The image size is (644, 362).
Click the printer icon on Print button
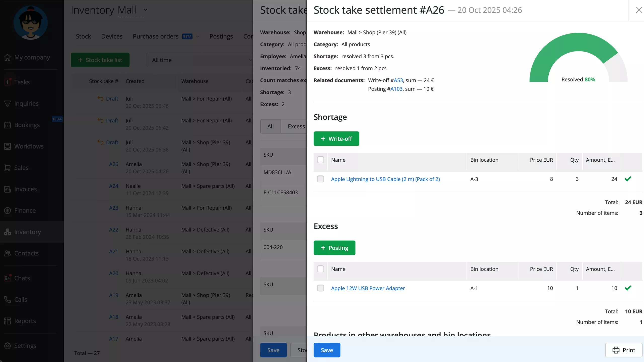(x=616, y=350)
